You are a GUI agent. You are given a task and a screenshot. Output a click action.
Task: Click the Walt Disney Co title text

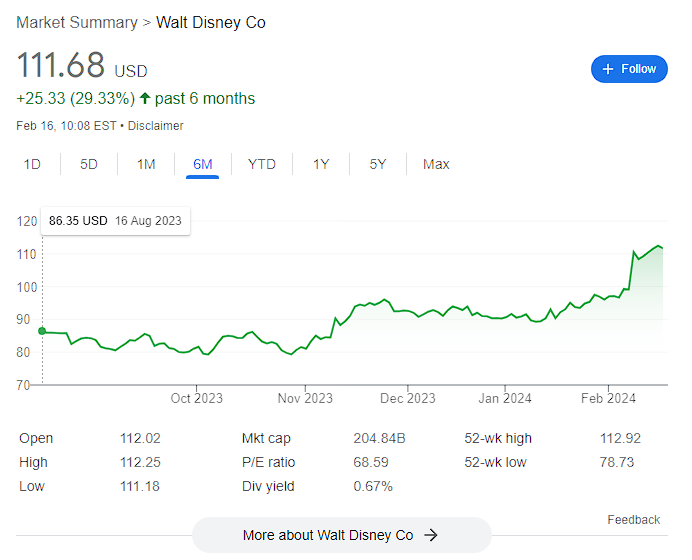click(211, 23)
